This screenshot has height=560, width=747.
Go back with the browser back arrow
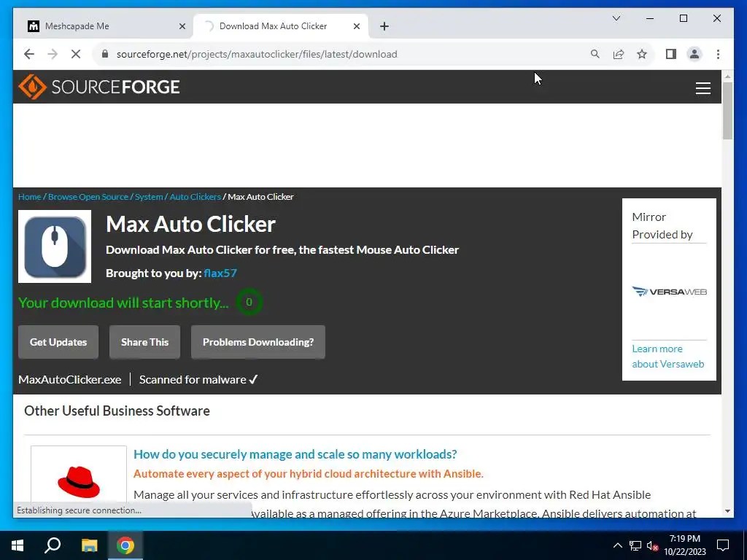pyautogui.click(x=29, y=54)
